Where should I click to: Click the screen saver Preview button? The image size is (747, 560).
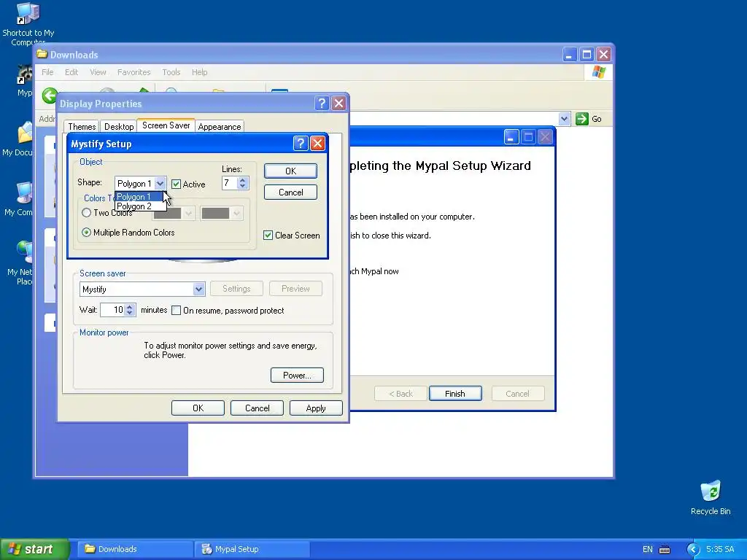tap(295, 289)
